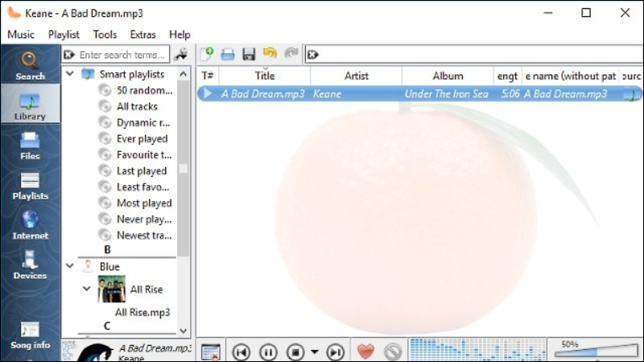Sort by Length column header

tap(507, 76)
